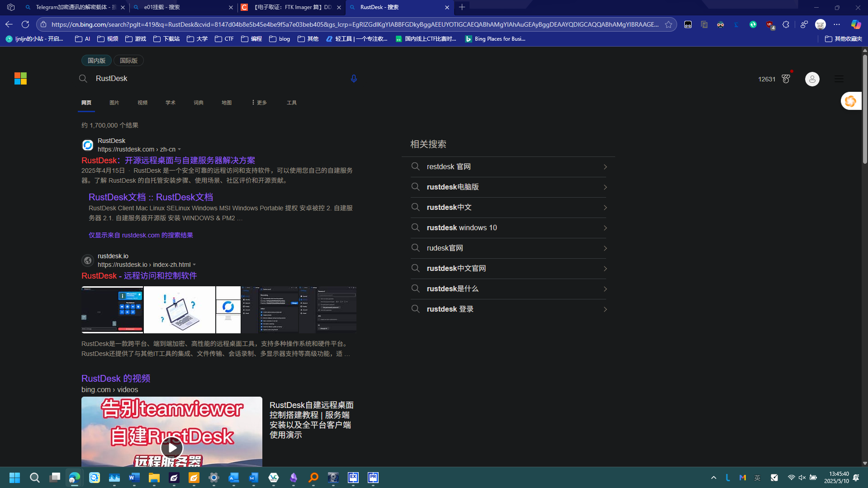Select the 图片 search tab
This screenshot has width=868, height=488.
[114, 103]
